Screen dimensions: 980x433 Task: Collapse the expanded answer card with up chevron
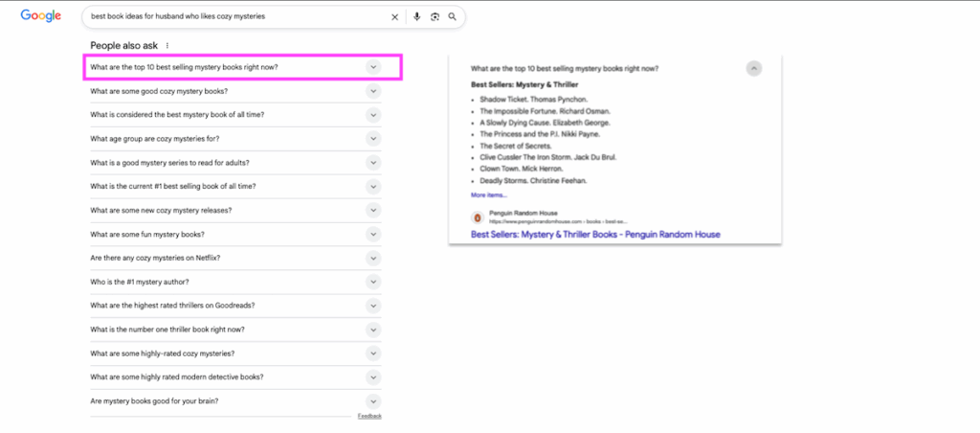coord(754,68)
